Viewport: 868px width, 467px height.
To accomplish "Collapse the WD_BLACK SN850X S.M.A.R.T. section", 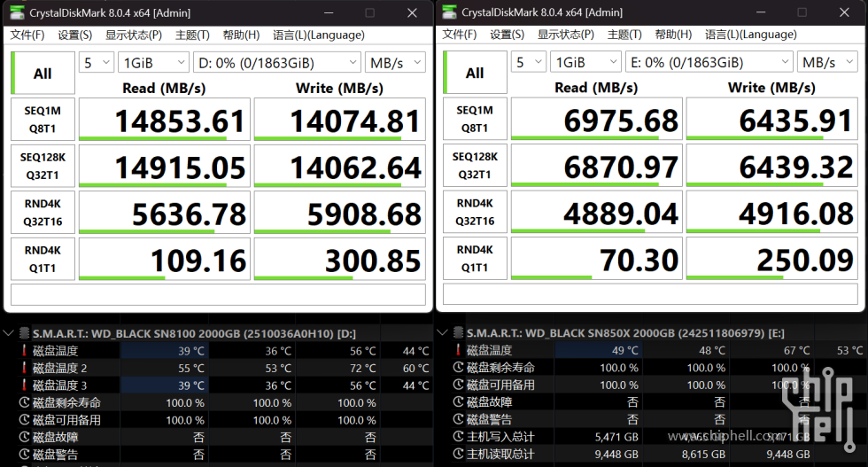I will point(442,332).
